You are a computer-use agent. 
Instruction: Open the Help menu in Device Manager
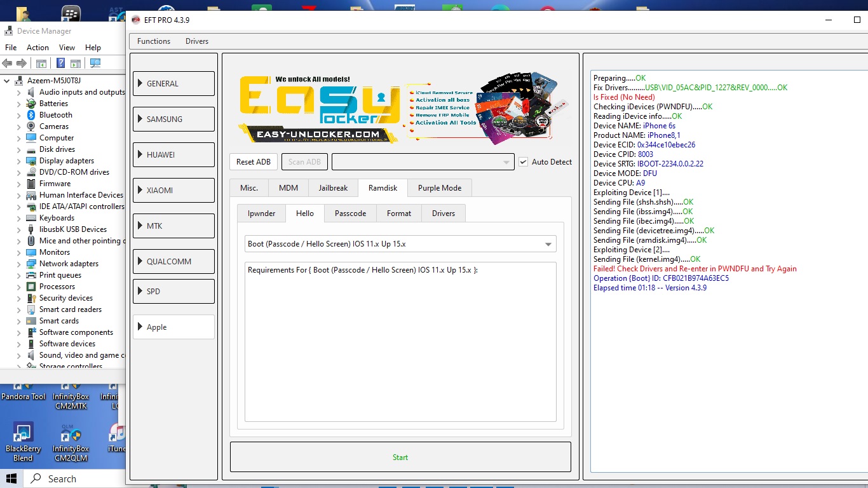[x=93, y=48]
